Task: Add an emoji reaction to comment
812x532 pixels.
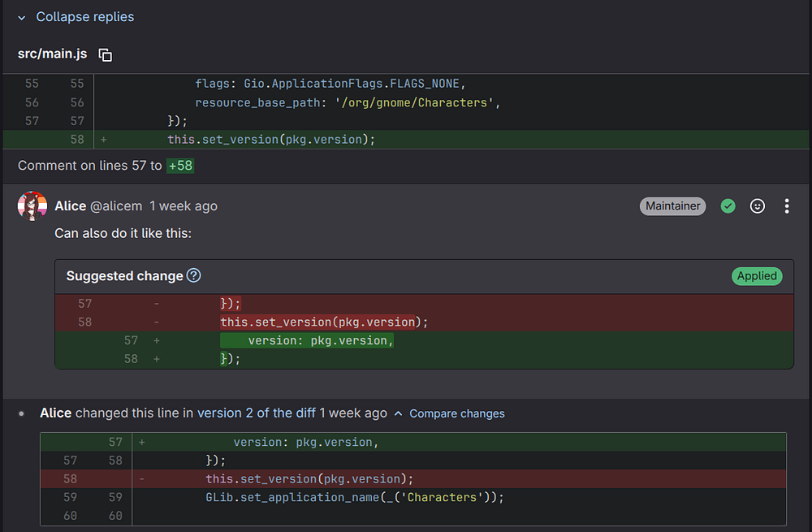Action: (x=757, y=206)
